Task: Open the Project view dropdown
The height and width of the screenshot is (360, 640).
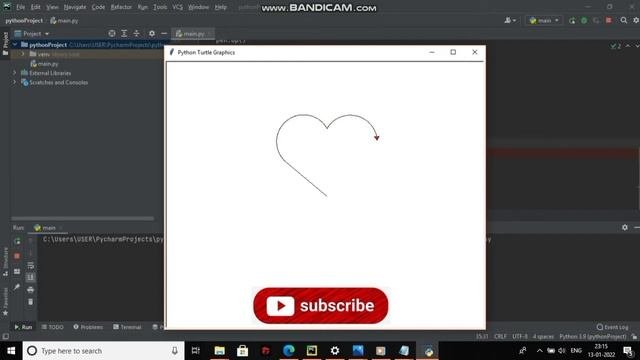Action: pos(32,33)
